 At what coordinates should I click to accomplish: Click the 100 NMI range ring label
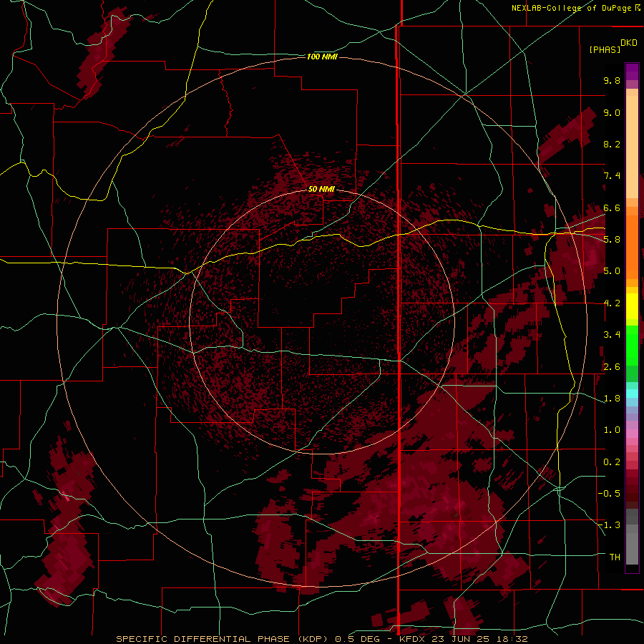322,57
